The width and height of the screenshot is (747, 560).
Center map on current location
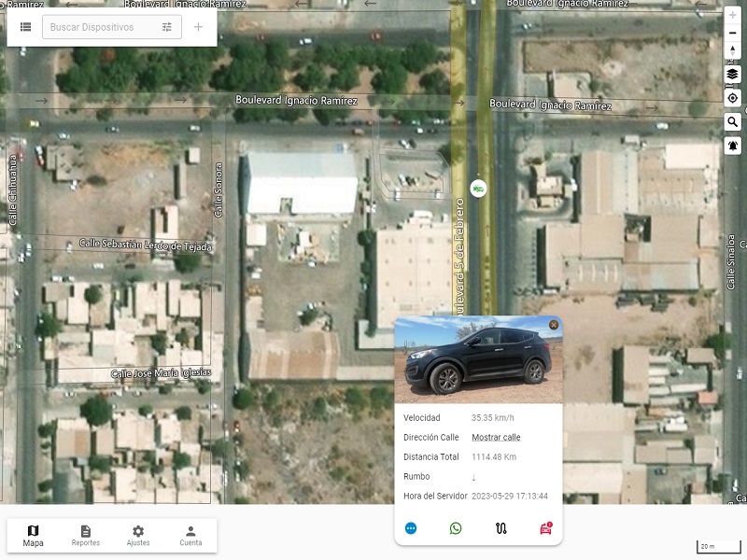[x=732, y=97]
